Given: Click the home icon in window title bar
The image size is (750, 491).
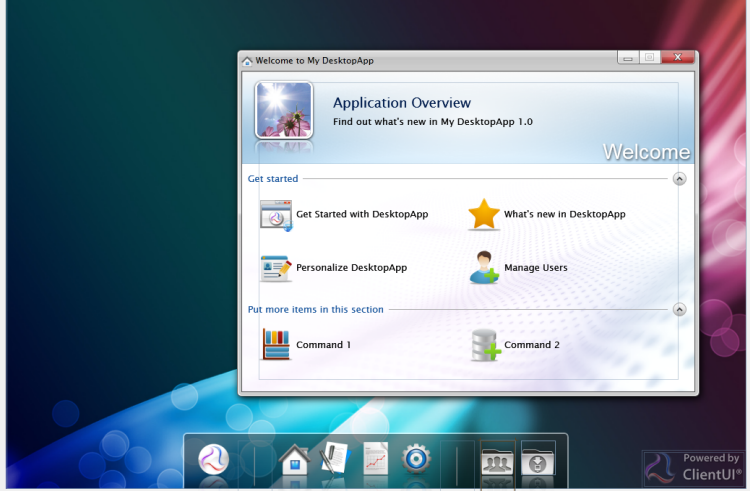Looking at the screenshot, I should click(247, 61).
